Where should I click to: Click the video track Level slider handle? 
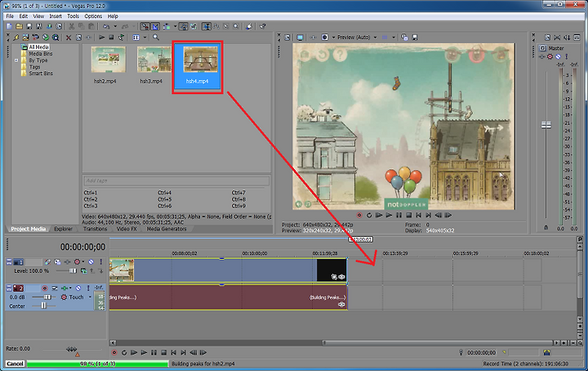click(73, 270)
